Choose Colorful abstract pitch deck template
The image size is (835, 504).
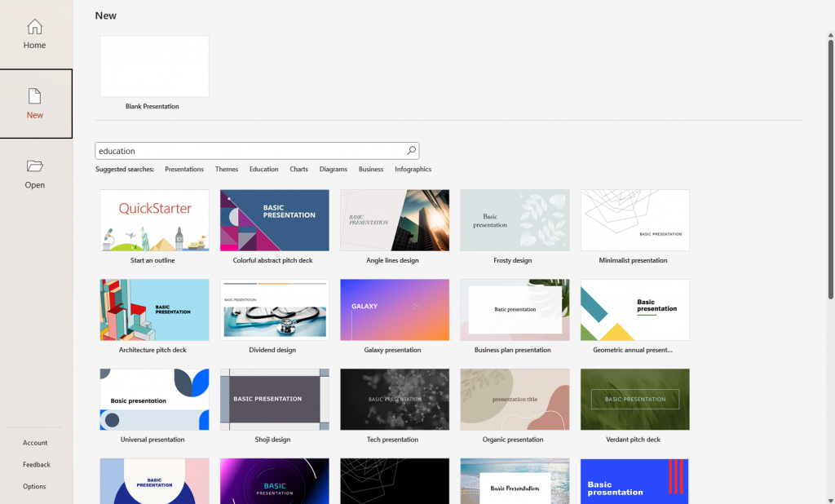(x=275, y=220)
